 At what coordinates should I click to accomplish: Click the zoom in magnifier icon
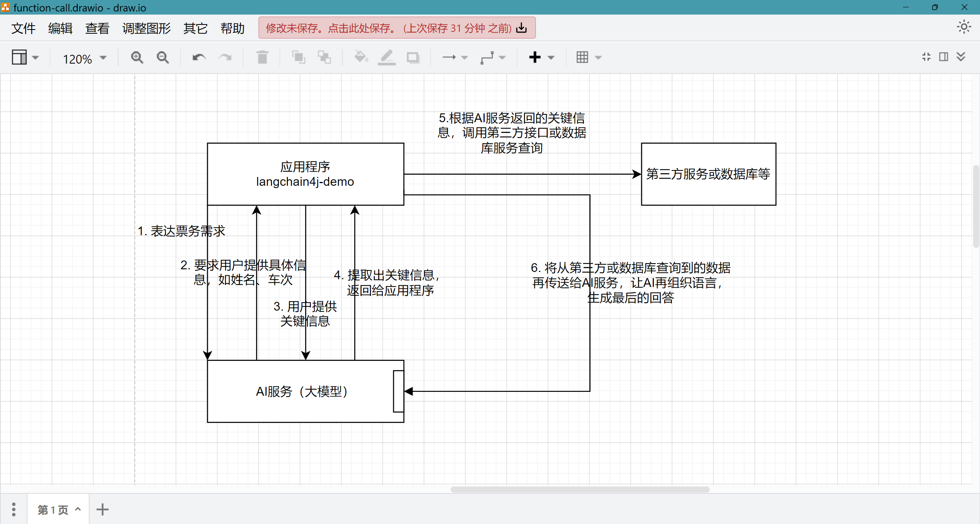point(137,57)
